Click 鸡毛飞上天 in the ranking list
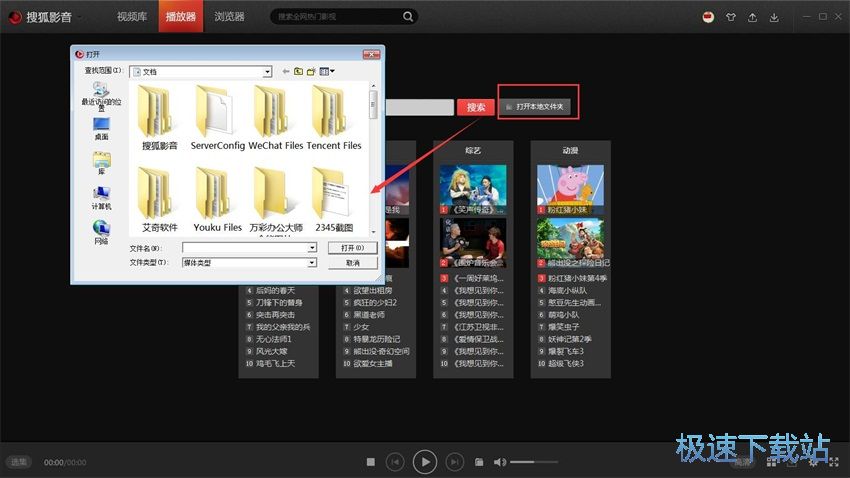Screen dimensions: 850x478 (x=275, y=363)
